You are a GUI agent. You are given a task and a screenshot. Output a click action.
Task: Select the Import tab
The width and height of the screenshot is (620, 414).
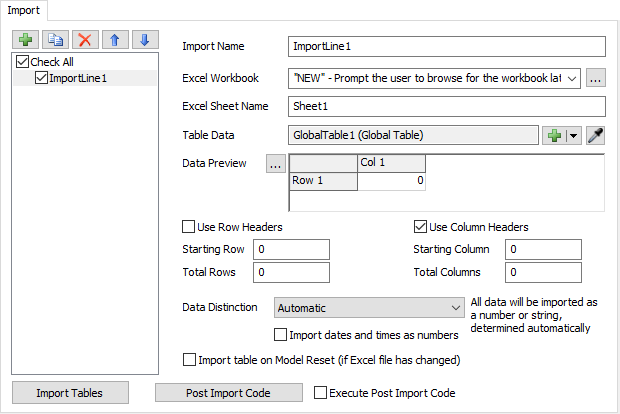24,9
